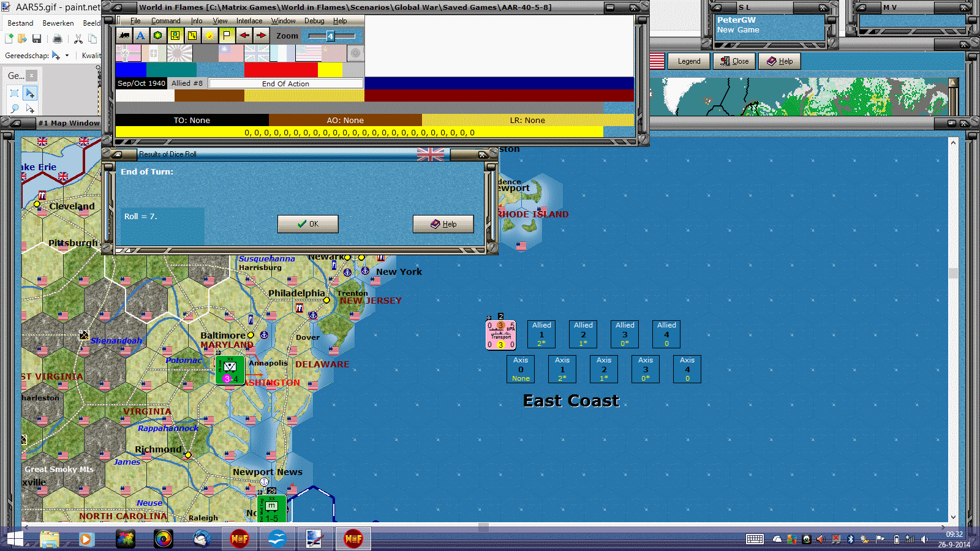
Task: Click the Legend button
Action: [689, 61]
